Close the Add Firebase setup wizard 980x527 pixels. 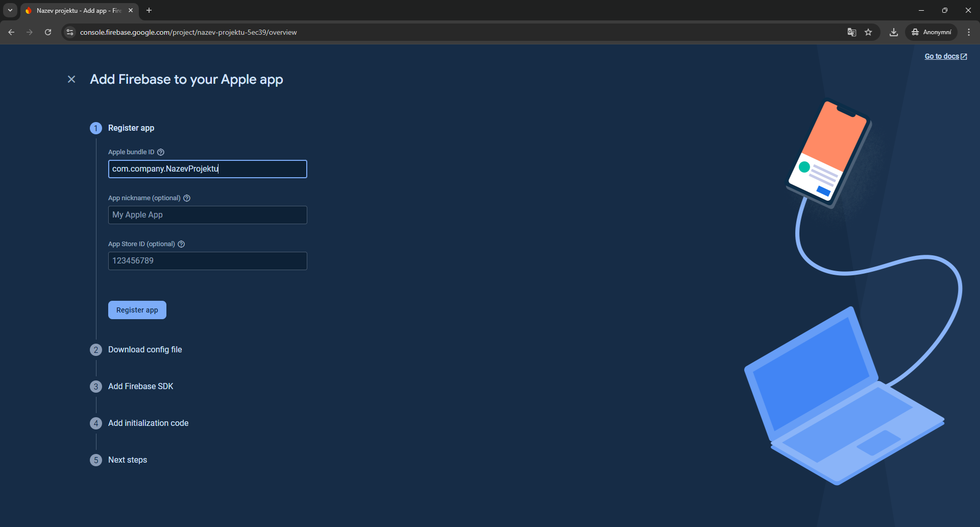click(x=71, y=79)
